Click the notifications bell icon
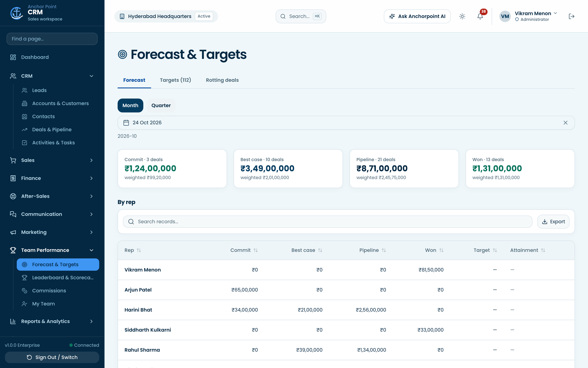 (x=480, y=16)
